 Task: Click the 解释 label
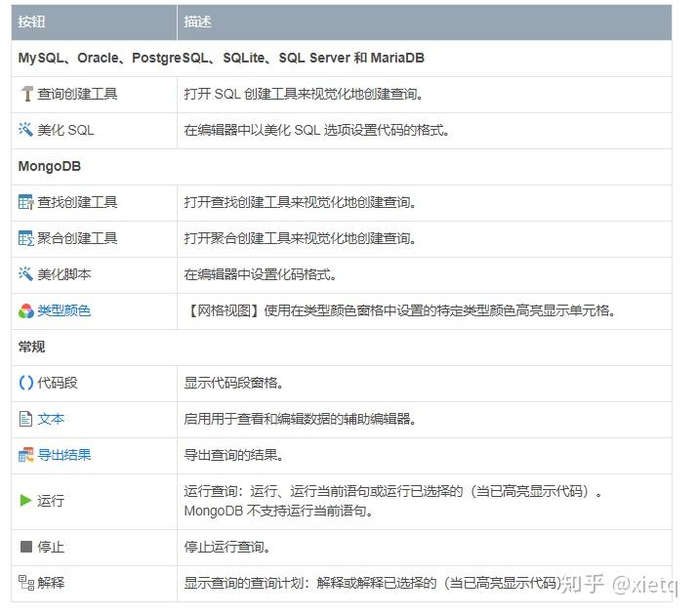click(x=51, y=583)
